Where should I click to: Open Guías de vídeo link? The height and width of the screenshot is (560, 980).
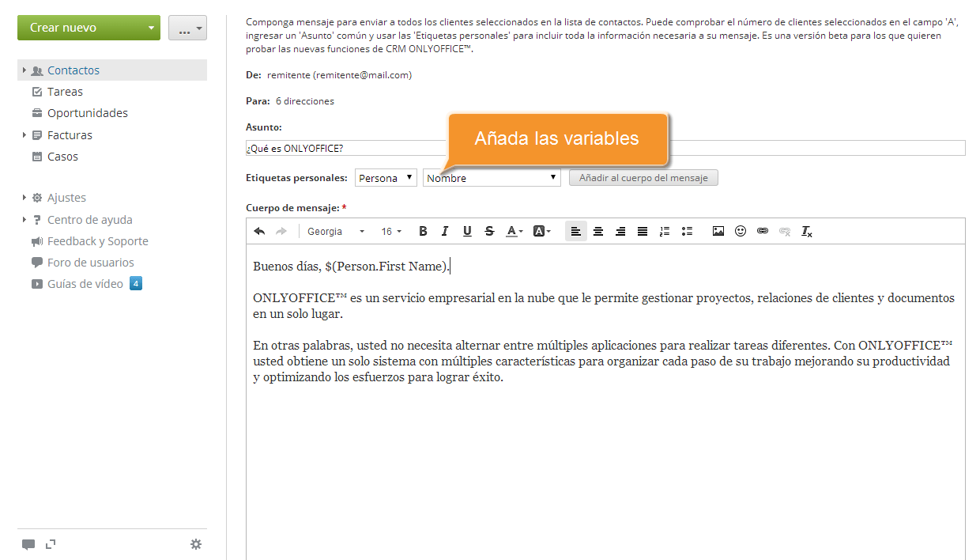(85, 284)
